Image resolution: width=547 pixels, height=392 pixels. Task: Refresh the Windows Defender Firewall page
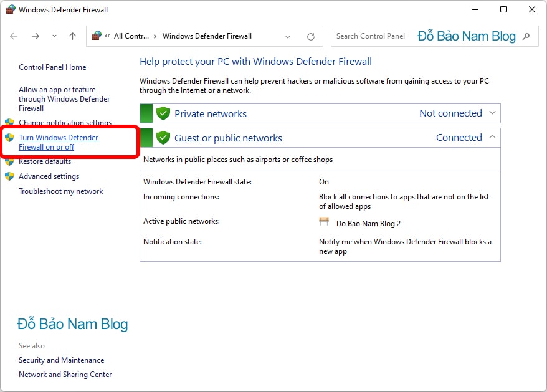coord(311,36)
